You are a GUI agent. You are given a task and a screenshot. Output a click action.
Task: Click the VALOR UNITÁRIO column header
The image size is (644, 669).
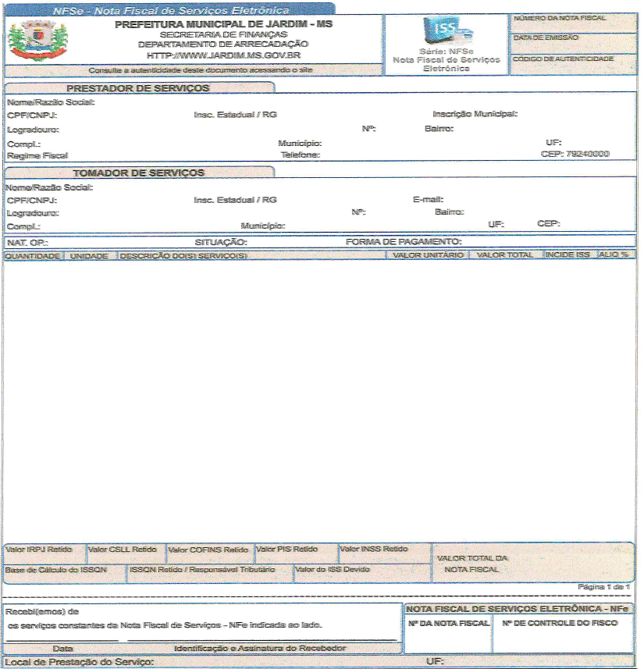[x=428, y=255]
